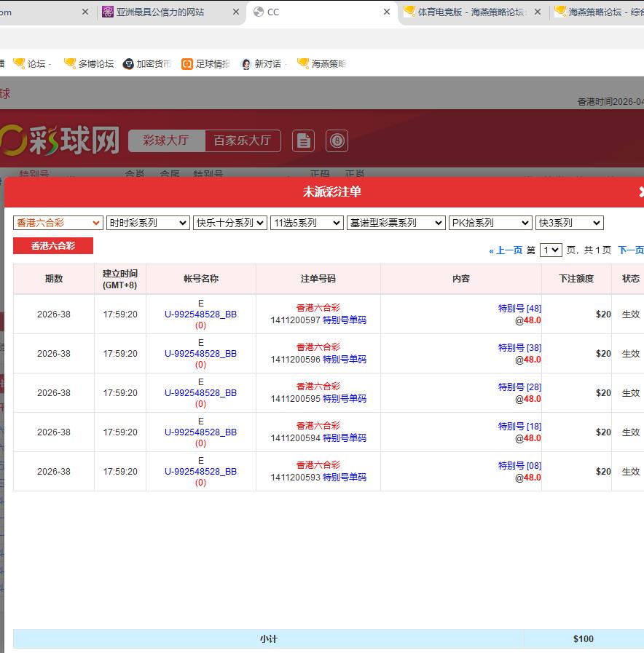The height and width of the screenshot is (653, 644).
Task: Go to previous page via 上一页
Action: coord(506,250)
